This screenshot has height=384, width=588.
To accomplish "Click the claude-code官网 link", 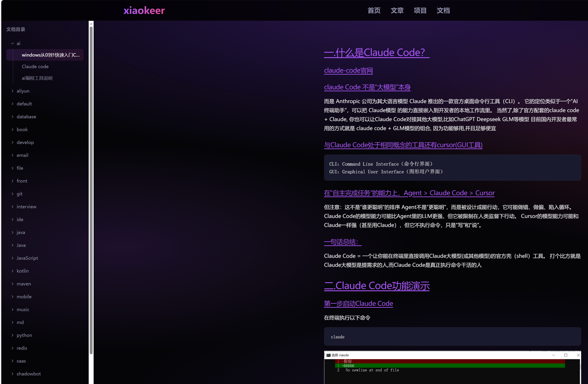I will (x=348, y=70).
